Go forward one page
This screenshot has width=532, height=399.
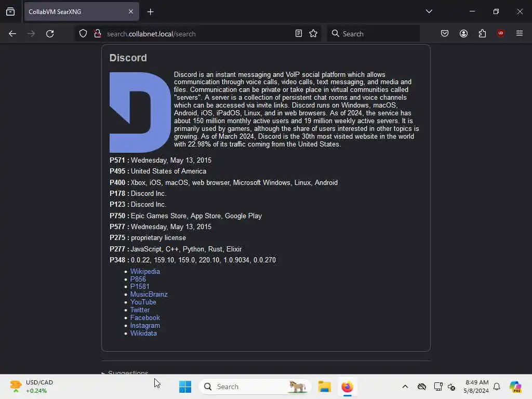[31, 34]
